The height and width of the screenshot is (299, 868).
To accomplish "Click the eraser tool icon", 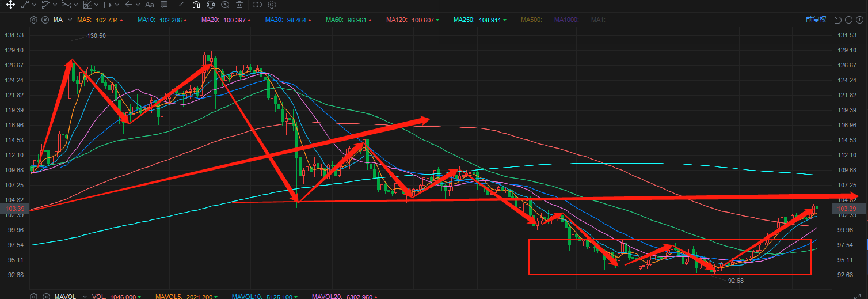I will pyautogui.click(x=182, y=5).
